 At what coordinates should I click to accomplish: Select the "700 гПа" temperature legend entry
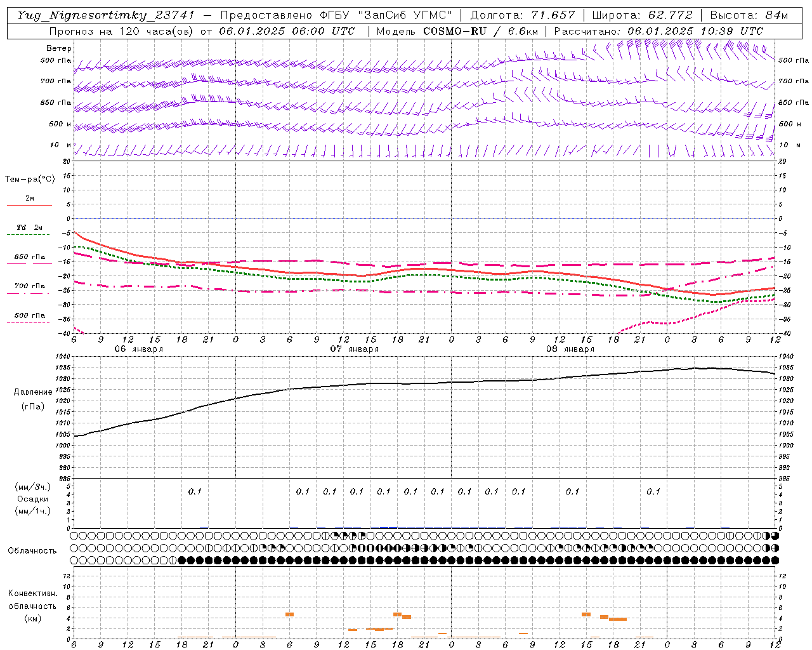pyautogui.click(x=30, y=286)
